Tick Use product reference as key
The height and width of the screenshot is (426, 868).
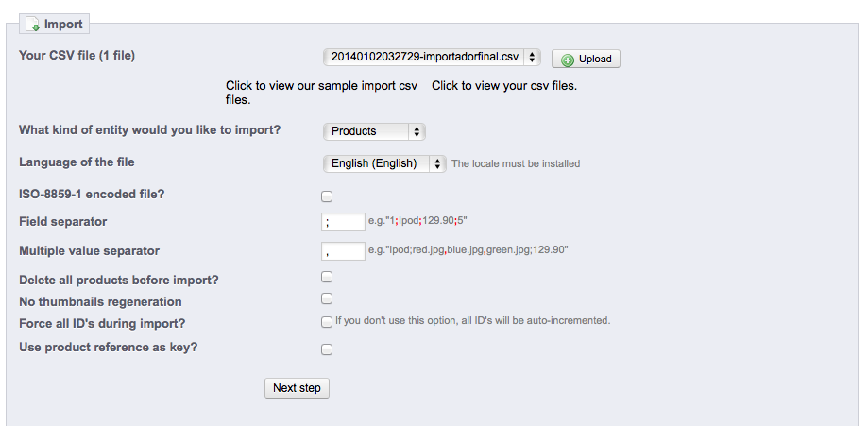(x=327, y=349)
